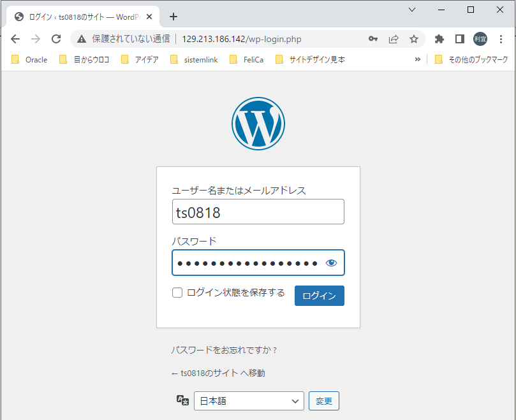Show the password with eye icon
The width and height of the screenshot is (516, 420).
click(331, 263)
